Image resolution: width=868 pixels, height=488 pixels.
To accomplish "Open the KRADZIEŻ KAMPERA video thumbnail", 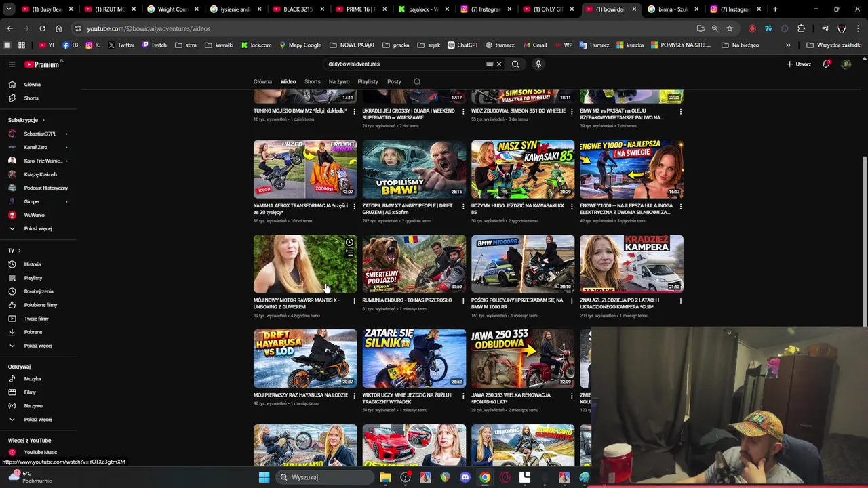I will pos(631,264).
